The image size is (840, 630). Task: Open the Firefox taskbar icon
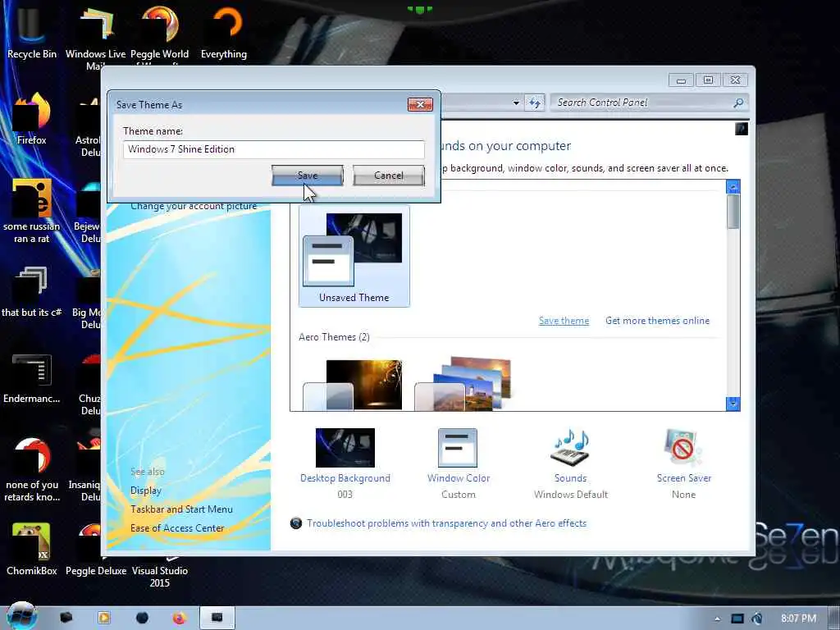180,618
